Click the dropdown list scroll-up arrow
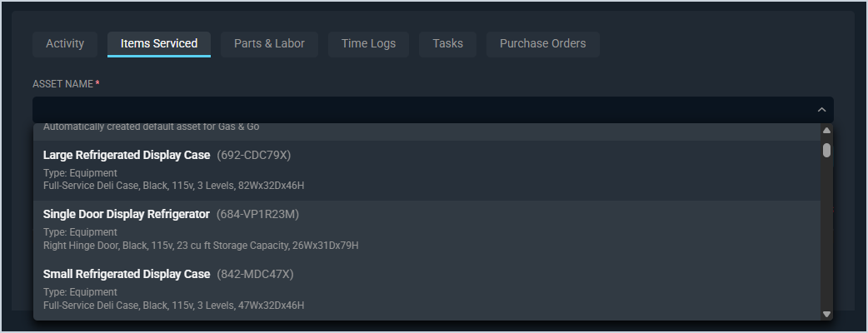The height and width of the screenshot is (333, 868). pos(826,131)
